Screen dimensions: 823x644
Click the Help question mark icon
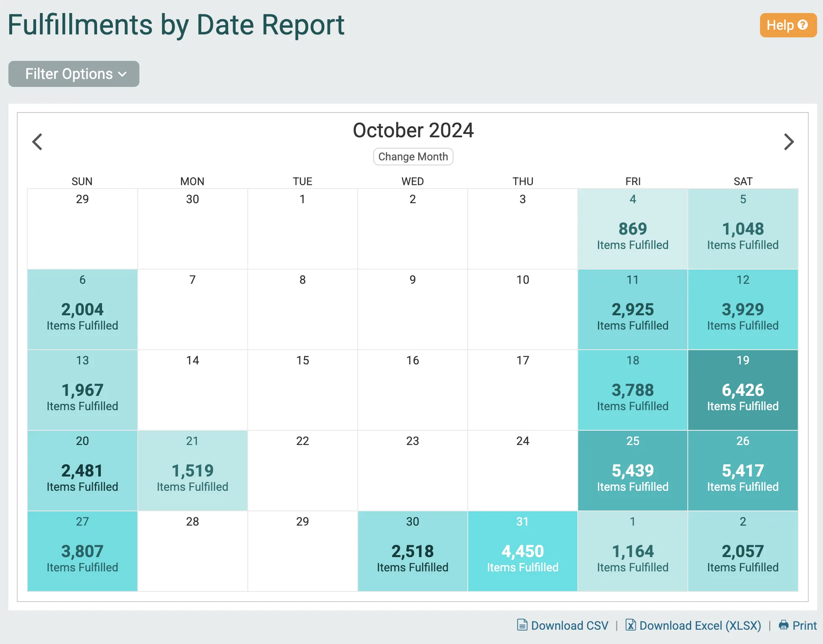pyautogui.click(x=803, y=25)
